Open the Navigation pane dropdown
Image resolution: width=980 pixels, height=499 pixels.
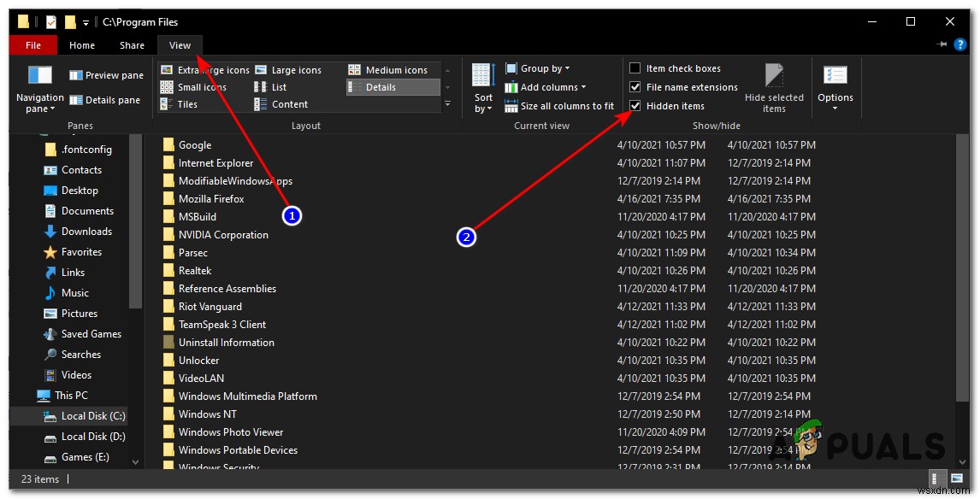pyautogui.click(x=39, y=91)
